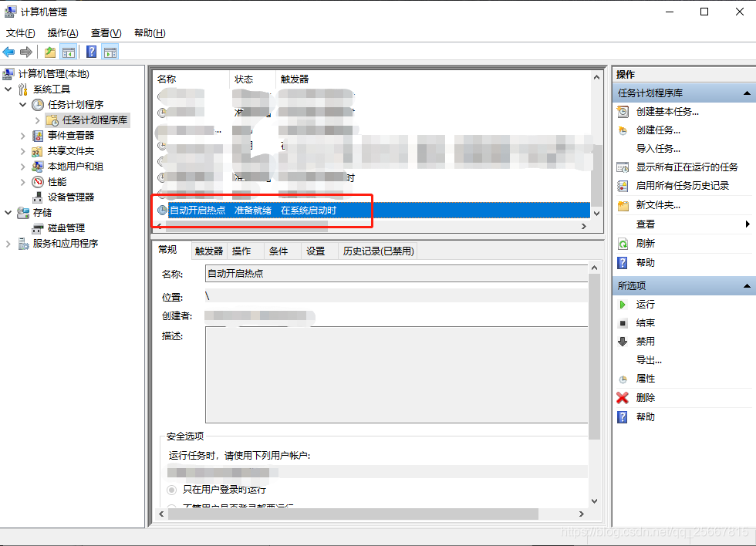Collapse the 所选项 actions section header
756x546 pixels.
(684, 286)
